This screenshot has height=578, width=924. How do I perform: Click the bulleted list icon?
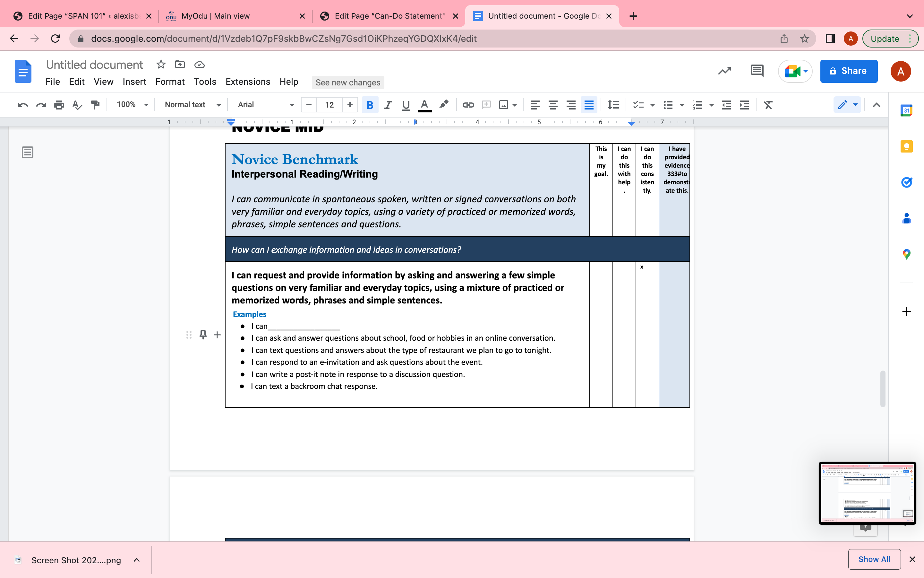(668, 105)
